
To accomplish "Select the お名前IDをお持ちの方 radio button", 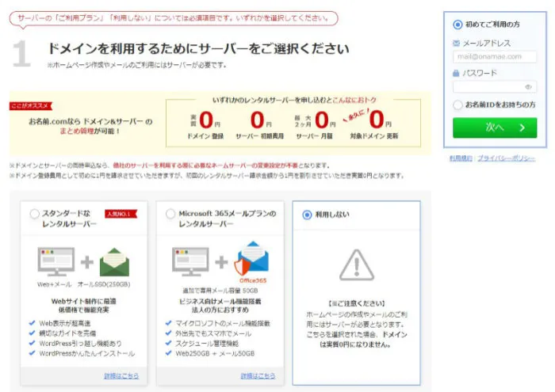I will click(457, 105).
